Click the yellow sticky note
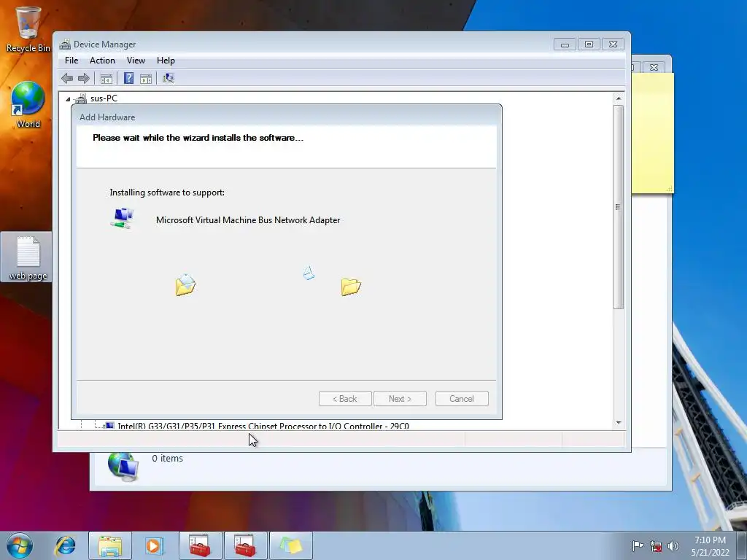The image size is (747, 560). (x=652, y=133)
